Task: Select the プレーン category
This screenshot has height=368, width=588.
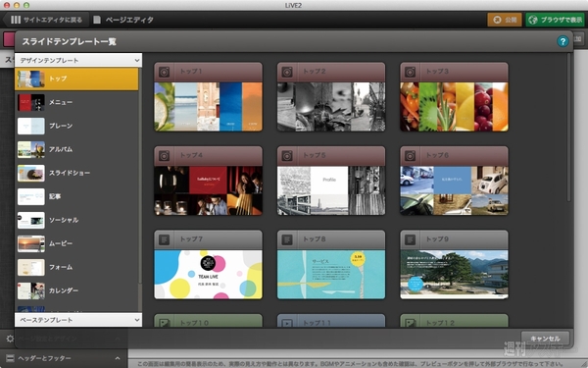Action: pos(76,126)
